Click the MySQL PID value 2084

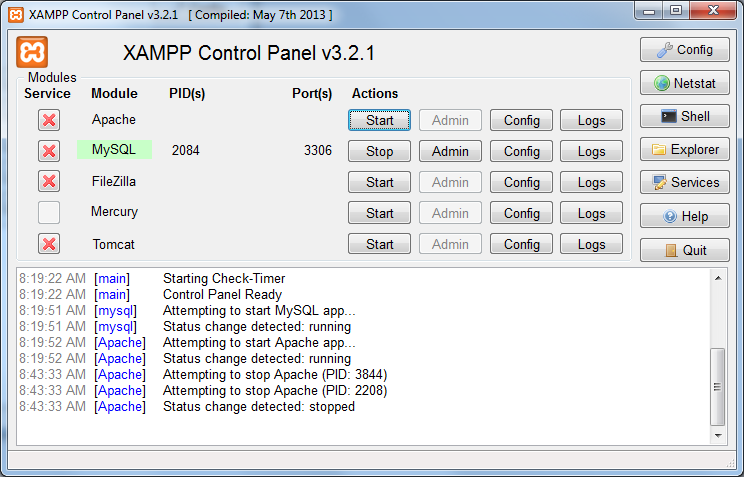[186, 150]
